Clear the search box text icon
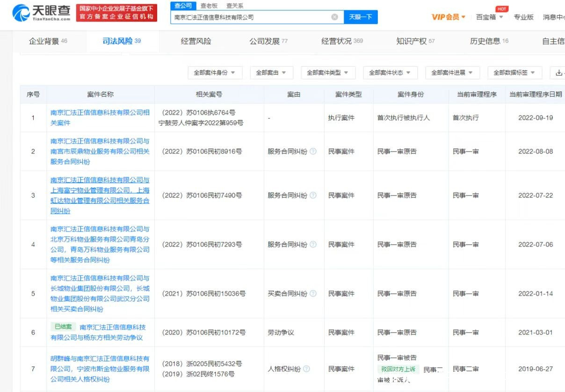Screen dimensions: 565x392 pyautogui.click(x=334, y=17)
